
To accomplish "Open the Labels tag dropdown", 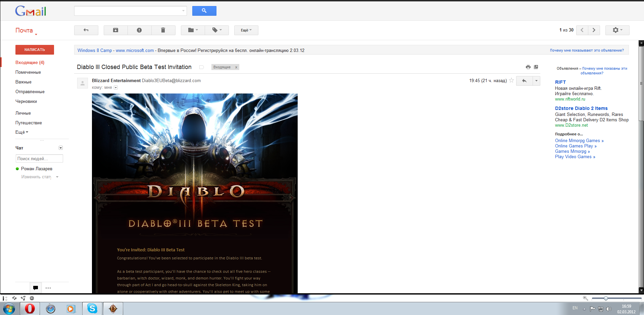I will (217, 30).
